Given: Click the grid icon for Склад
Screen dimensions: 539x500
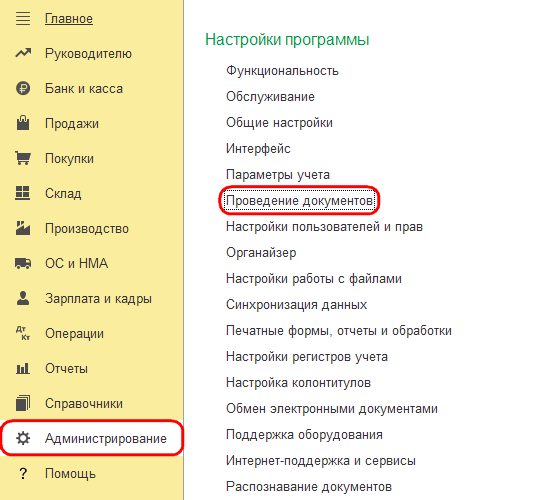Looking at the screenshot, I should 23,193.
